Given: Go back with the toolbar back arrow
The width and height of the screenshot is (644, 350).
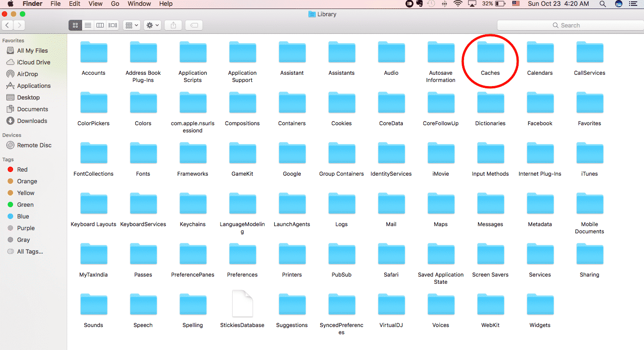Looking at the screenshot, I should pos(8,25).
